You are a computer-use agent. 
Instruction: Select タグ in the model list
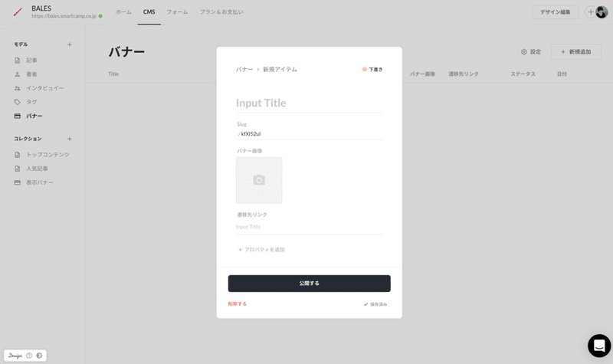[31, 102]
